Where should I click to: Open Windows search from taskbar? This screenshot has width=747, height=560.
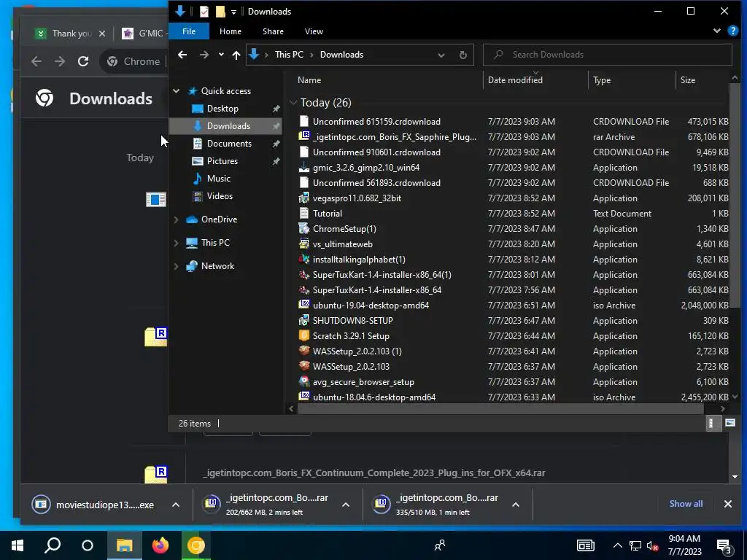pos(53,545)
